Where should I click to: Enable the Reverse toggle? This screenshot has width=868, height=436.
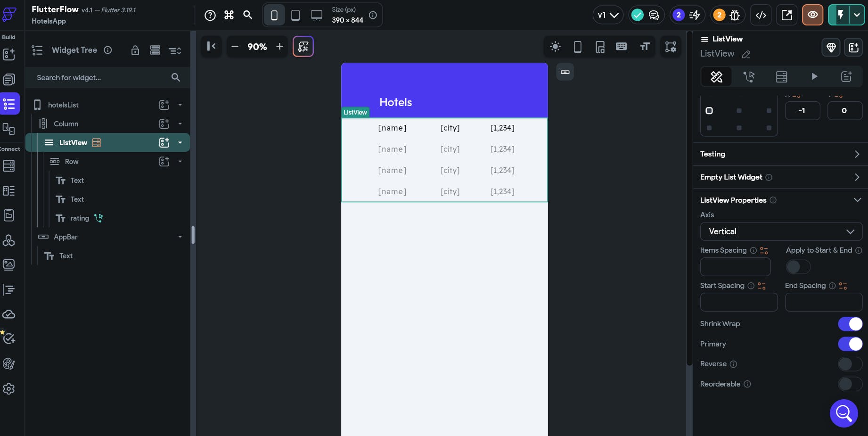(850, 364)
